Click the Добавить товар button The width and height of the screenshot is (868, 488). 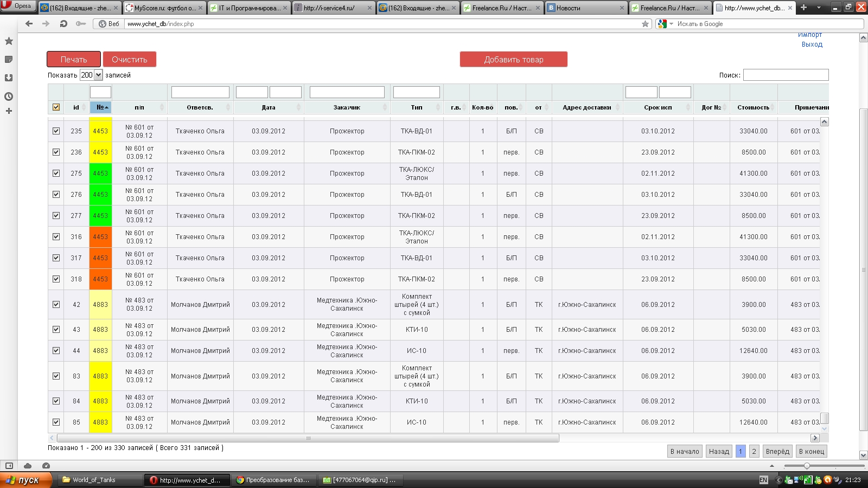coord(514,59)
